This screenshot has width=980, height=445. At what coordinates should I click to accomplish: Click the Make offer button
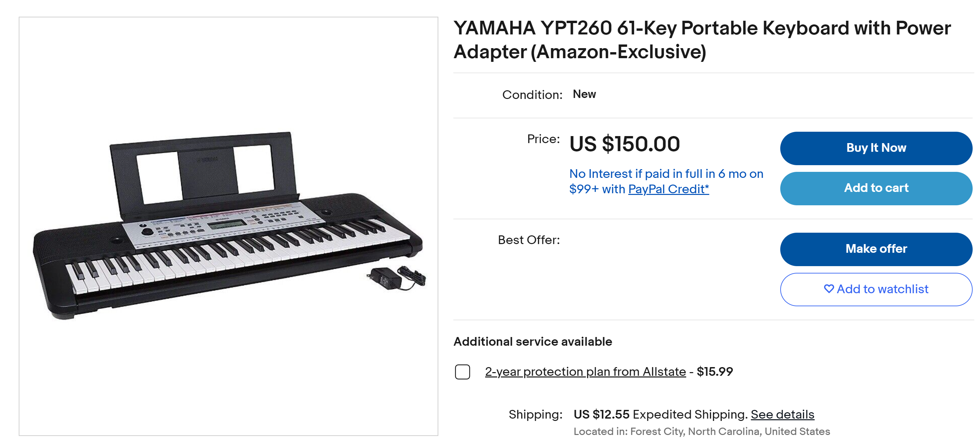[x=876, y=249]
